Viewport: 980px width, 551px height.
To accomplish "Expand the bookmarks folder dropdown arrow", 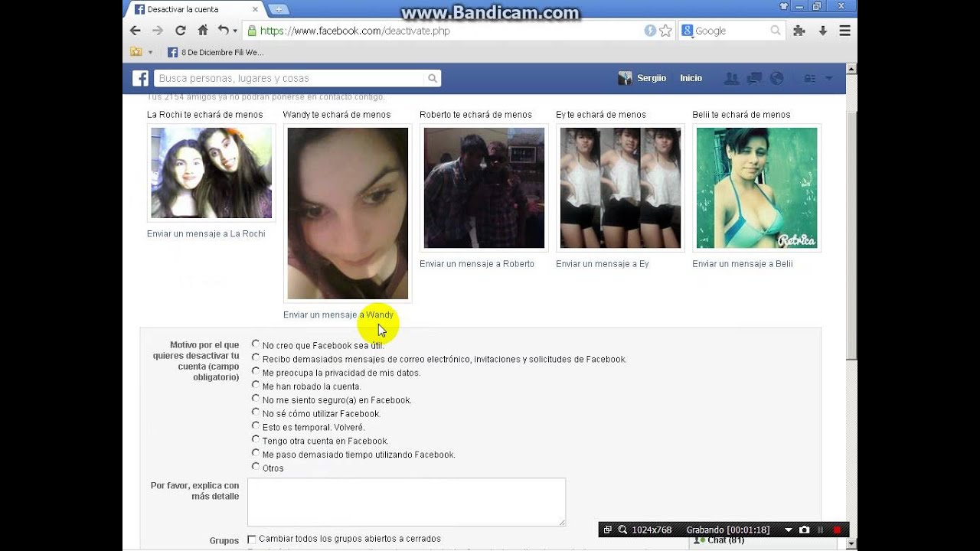I will pyautogui.click(x=150, y=53).
